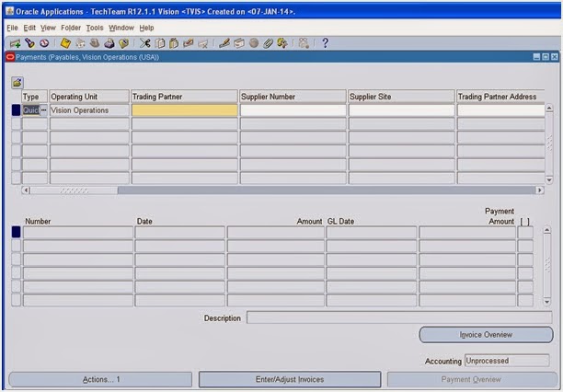Open the Window menu
This screenshot has height=392, width=563.
tap(121, 28)
